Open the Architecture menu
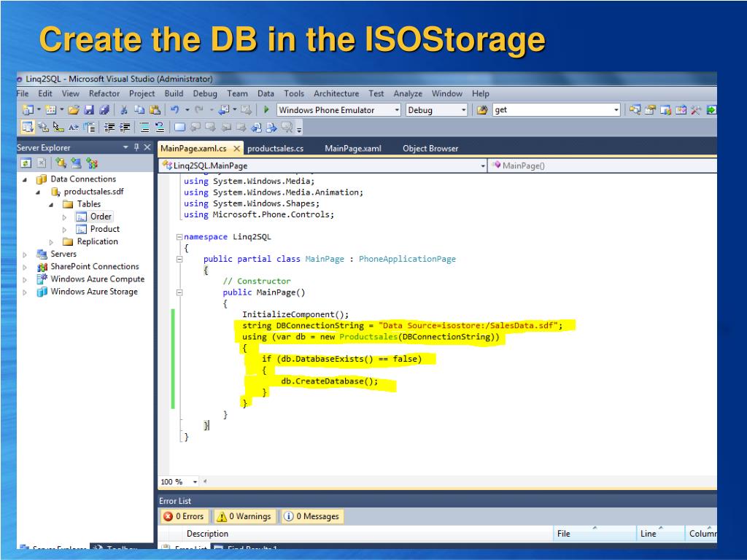Image resolution: width=747 pixels, height=560 pixels. tap(336, 94)
